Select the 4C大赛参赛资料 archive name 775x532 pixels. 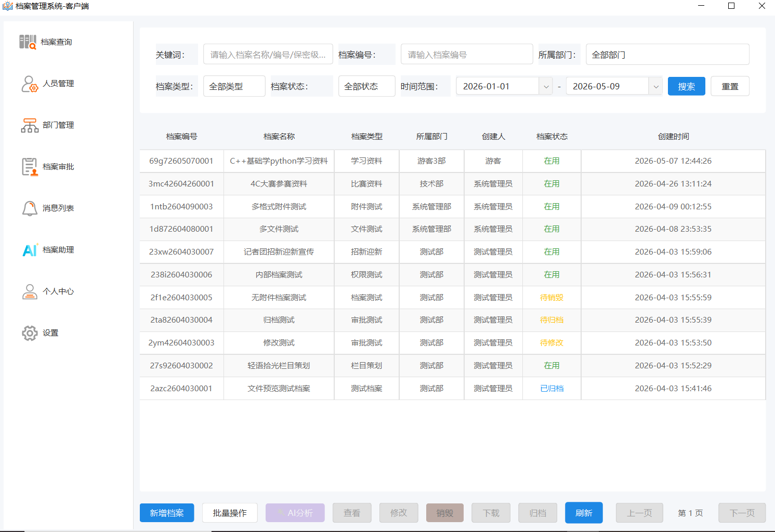[279, 184]
